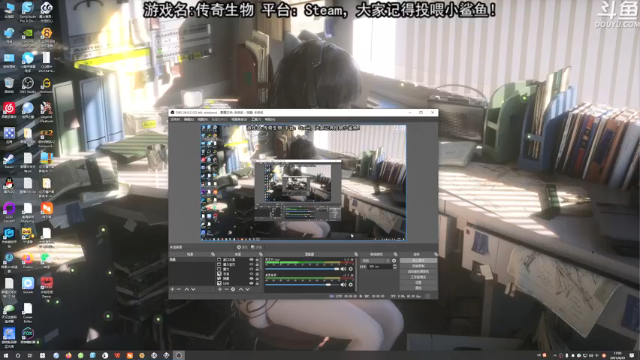Open gear settings for second mixer channel
Image resolution: width=640 pixels, height=360 pixels.
coord(351,284)
